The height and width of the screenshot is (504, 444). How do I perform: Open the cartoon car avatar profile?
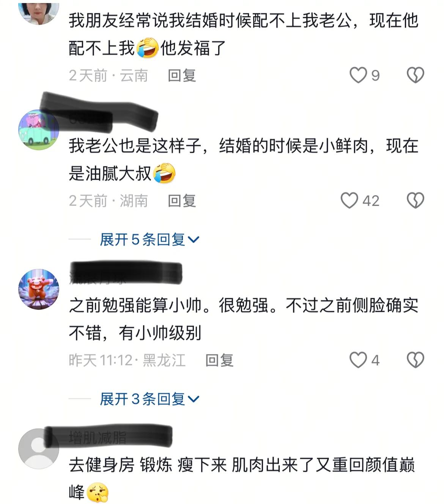point(39,130)
